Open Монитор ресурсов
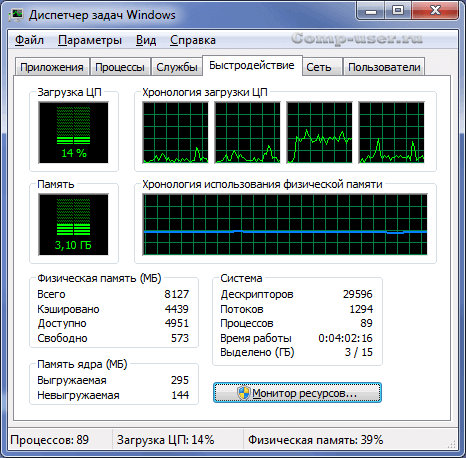 pyautogui.click(x=297, y=393)
